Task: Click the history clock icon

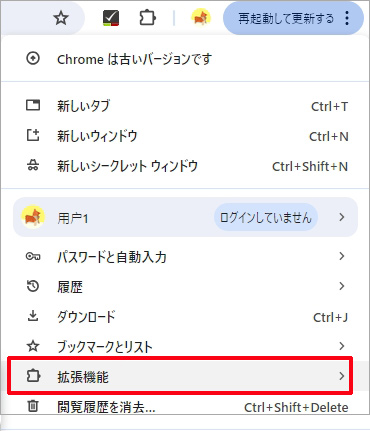Action: tap(33, 286)
